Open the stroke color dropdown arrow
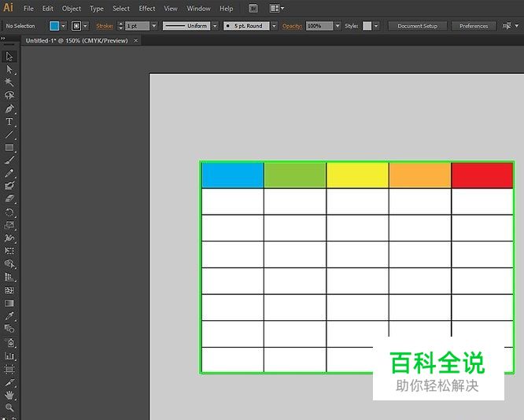This screenshot has height=420, width=524. (86, 26)
